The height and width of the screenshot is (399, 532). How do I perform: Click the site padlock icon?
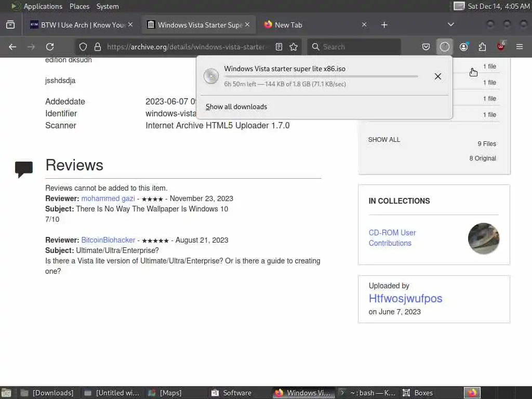98,47
